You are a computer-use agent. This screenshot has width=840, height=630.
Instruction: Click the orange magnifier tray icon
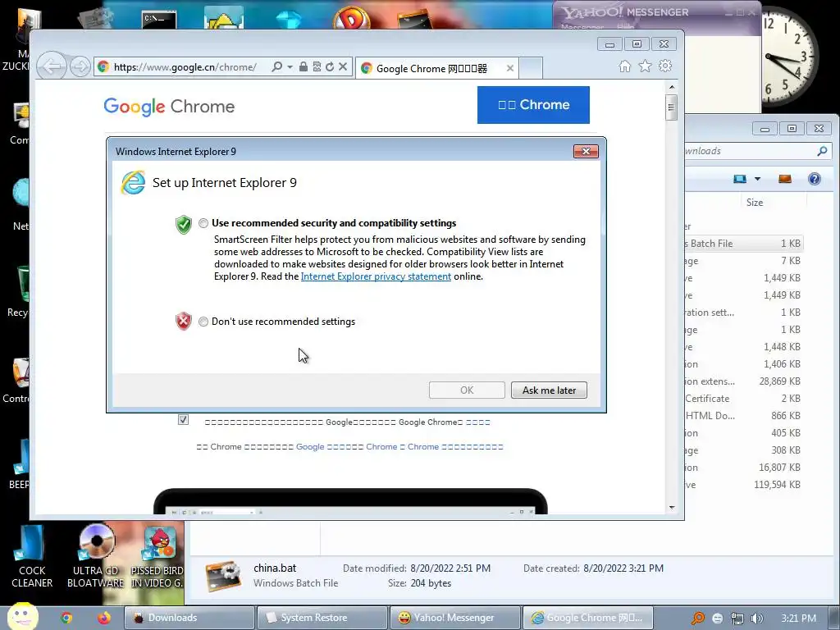(x=697, y=619)
